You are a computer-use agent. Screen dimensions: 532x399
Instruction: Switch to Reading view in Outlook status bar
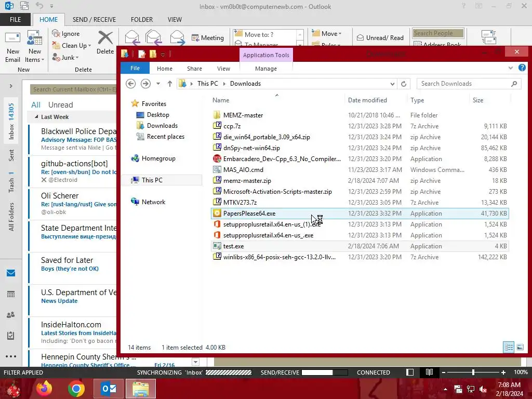tap(429, 372)
